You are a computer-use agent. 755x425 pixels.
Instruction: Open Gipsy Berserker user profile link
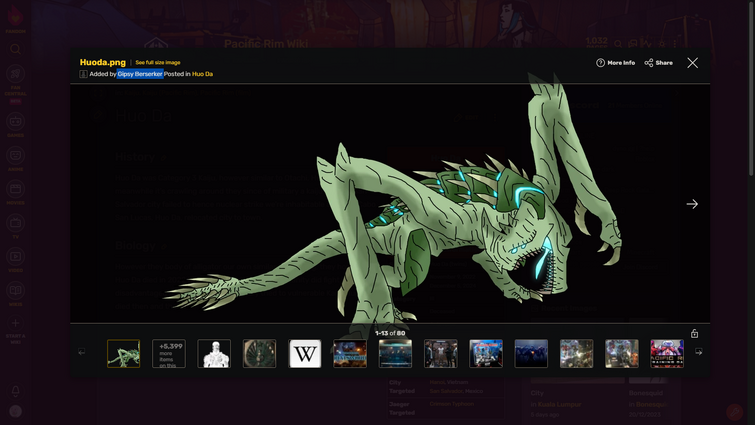point(140,74)
